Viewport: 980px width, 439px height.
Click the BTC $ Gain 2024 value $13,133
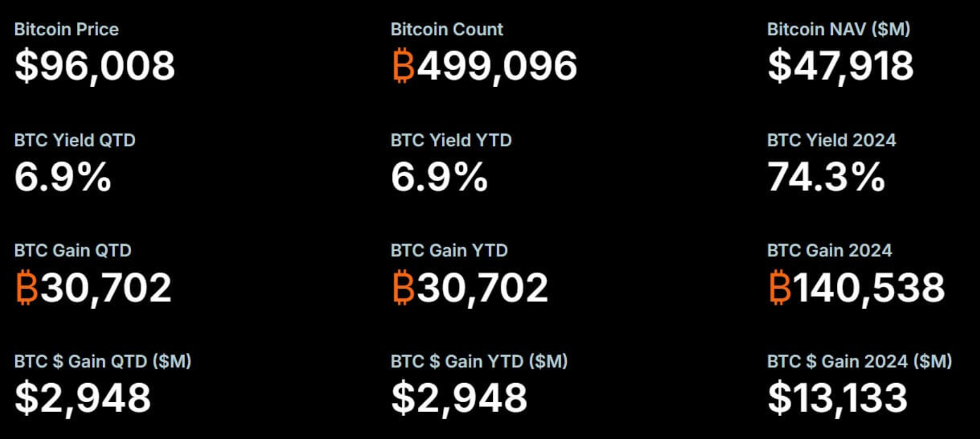[837, 398]
